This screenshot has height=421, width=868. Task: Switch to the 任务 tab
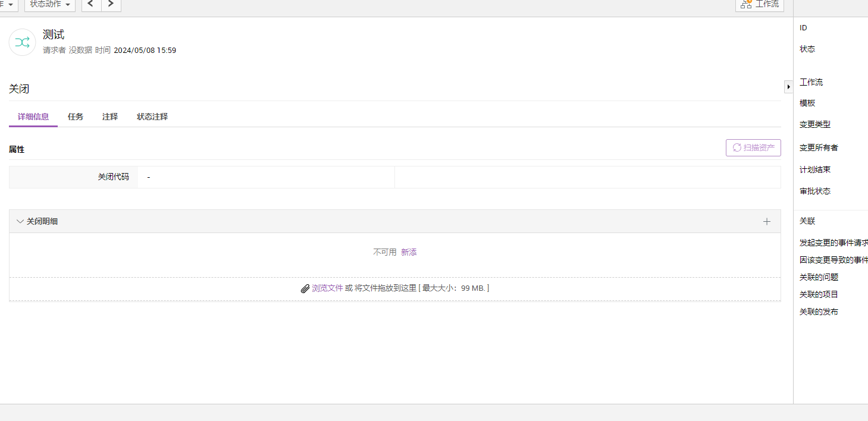[x=76, y=117]
